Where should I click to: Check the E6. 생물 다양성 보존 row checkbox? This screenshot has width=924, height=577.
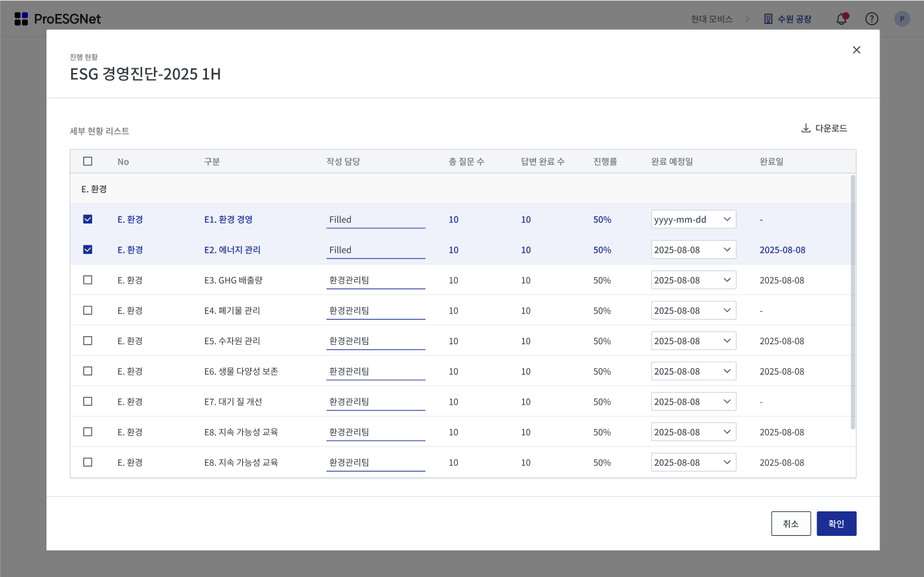click(88, 371)
